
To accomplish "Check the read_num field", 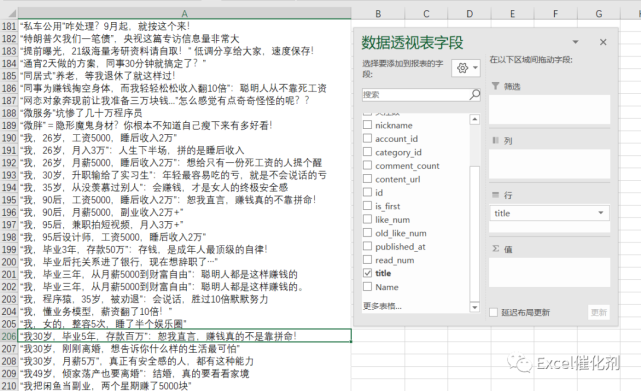I will [368, 260].
